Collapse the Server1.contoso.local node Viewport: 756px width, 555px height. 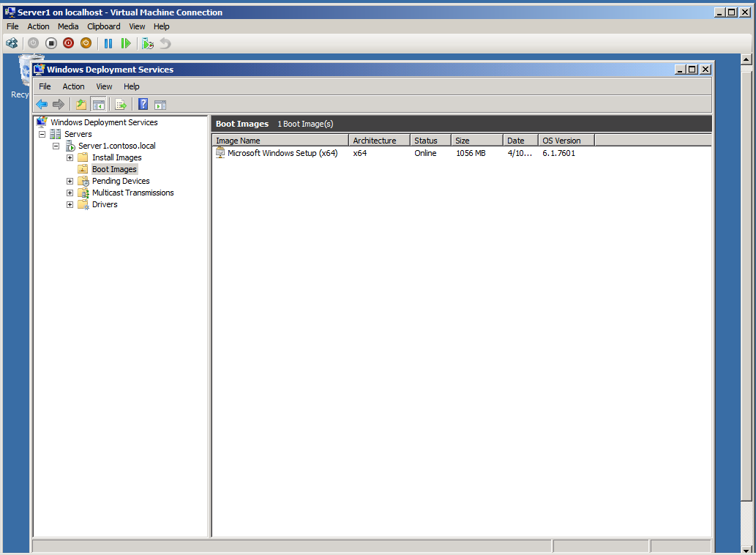click(56, 146)
